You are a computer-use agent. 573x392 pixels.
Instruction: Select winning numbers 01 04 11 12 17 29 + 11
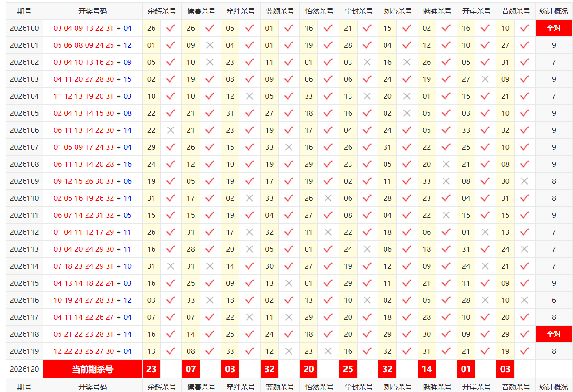click(x=93, y=232)
